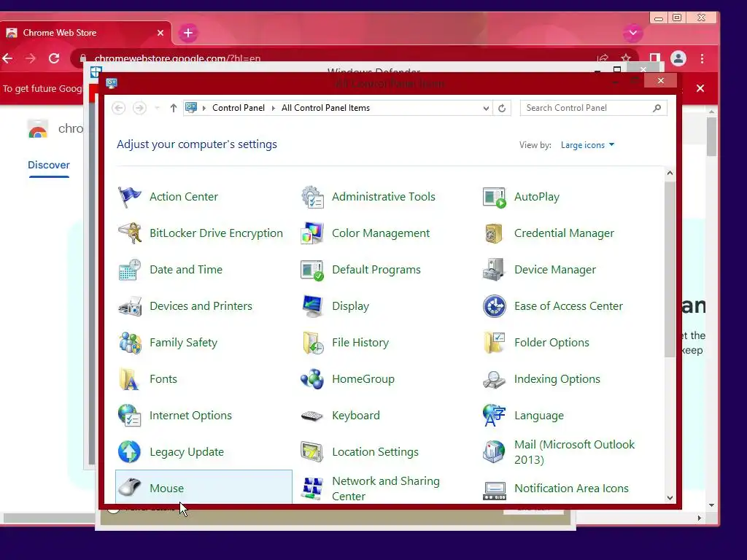
Task: Open Mail (Microsoft Outlook 2013) icon
Action: [494, 452]
